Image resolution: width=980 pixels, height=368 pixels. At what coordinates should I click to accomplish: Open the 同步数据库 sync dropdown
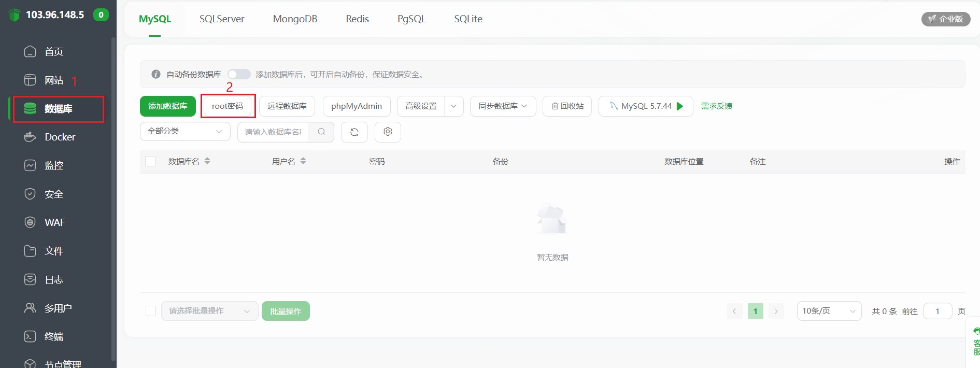(x=503, y=106)
